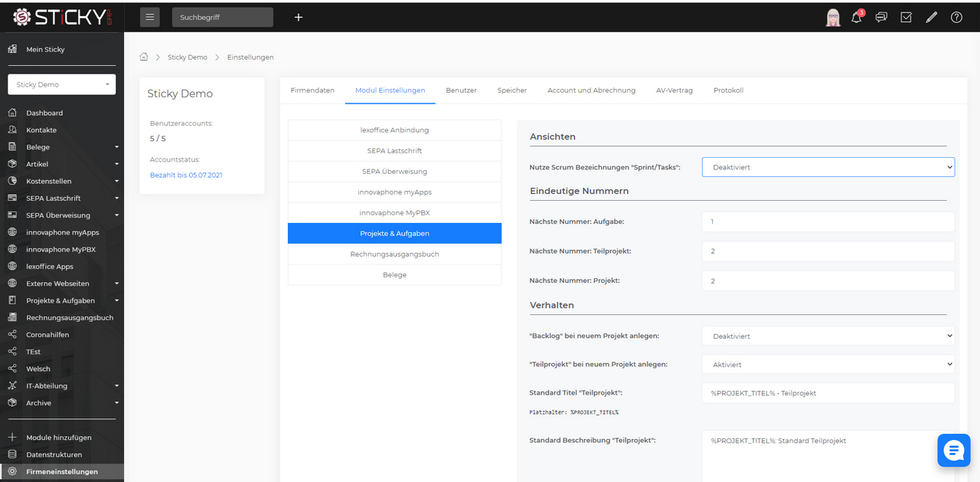Select innovaphone MyPBX module entry
This screenshot has width=980, height=482.
tap(394, 212)
